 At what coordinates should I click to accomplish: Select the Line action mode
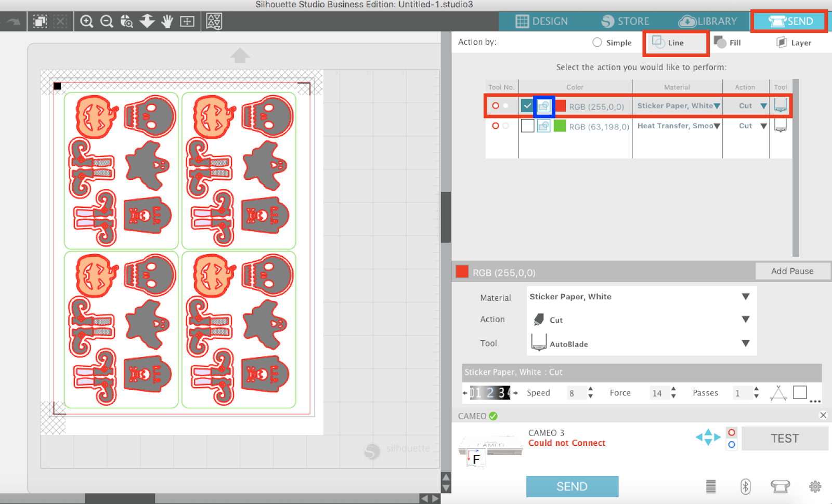coord(676,43)
